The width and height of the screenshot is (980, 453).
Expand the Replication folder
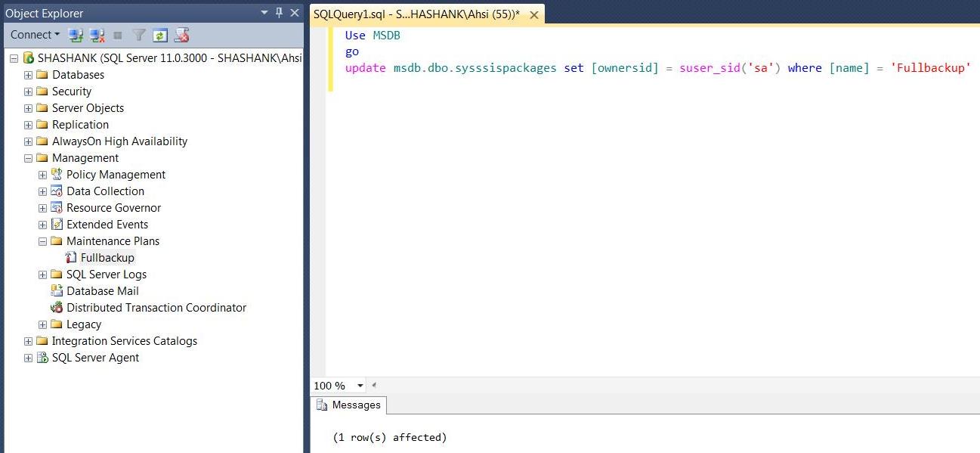point(28,125)
